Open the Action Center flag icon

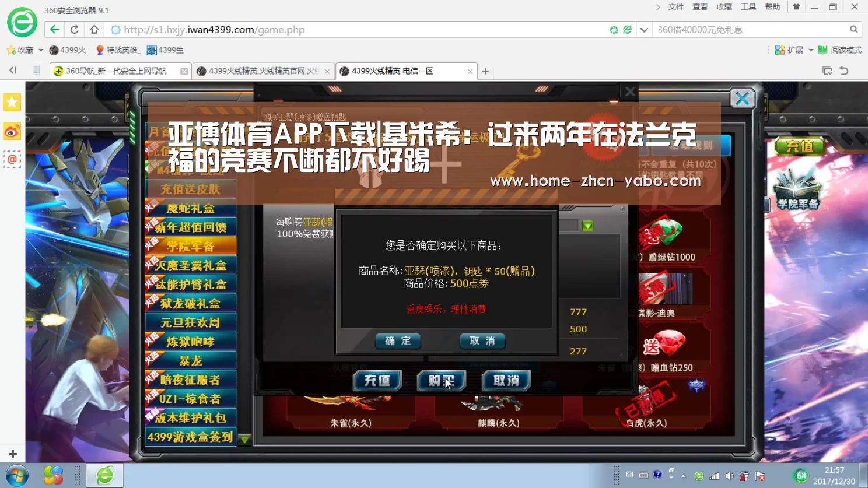(x=759, y=476)
